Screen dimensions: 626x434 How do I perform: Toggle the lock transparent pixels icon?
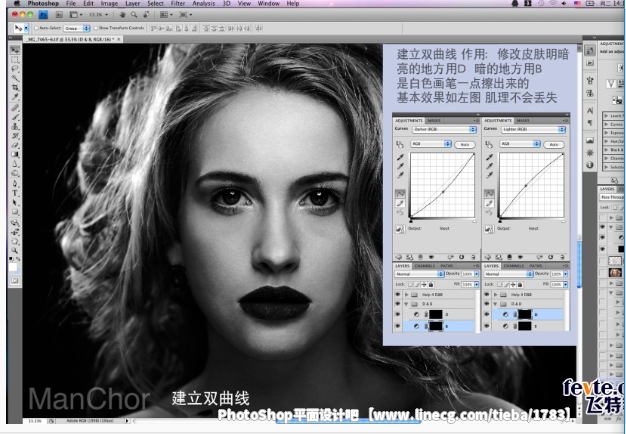[613, 207]
